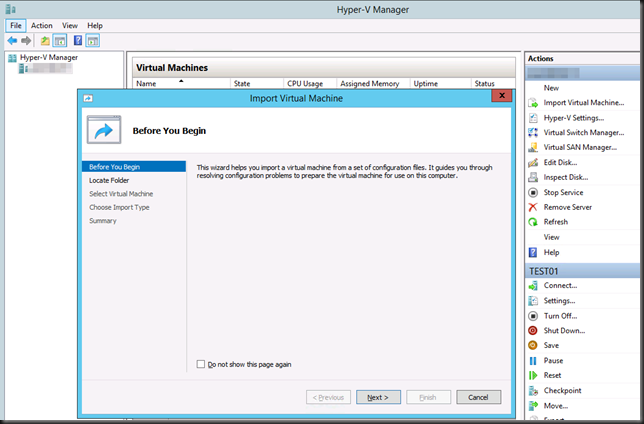Close the Import Virtual Machine dialog
The width and height of the screenshot is (644, 424).
[x=501, y=96]
